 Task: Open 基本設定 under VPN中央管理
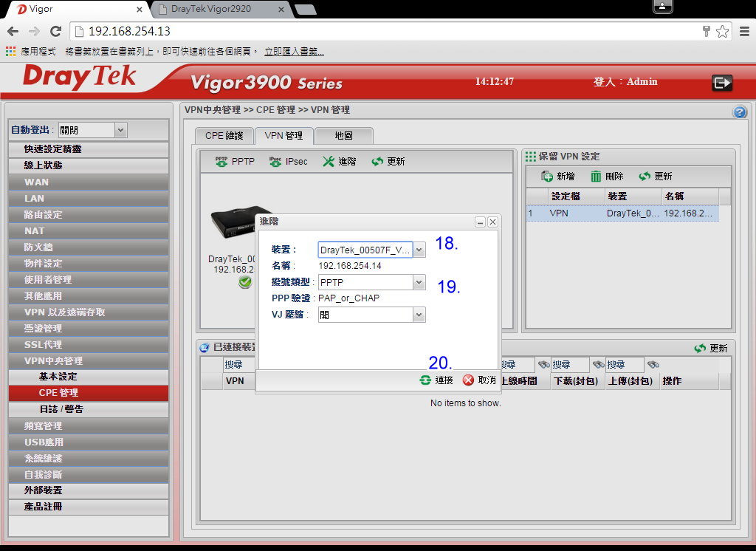click(89, 377)
